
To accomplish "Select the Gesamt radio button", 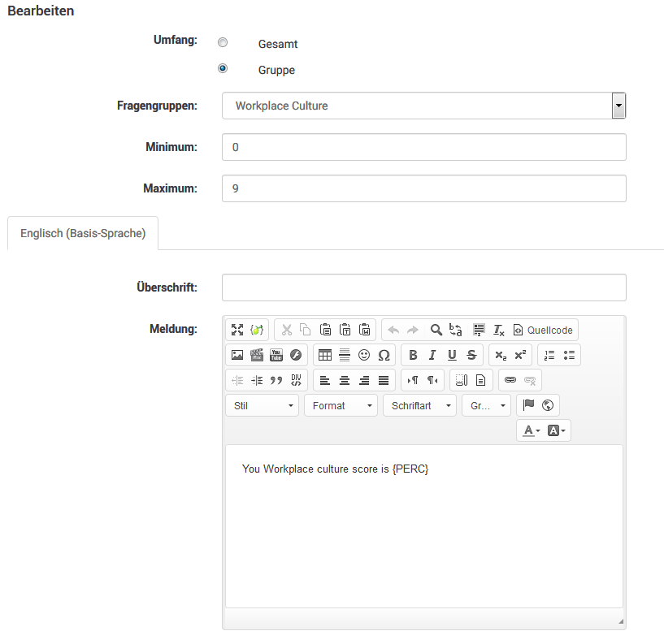I will 223,42.
